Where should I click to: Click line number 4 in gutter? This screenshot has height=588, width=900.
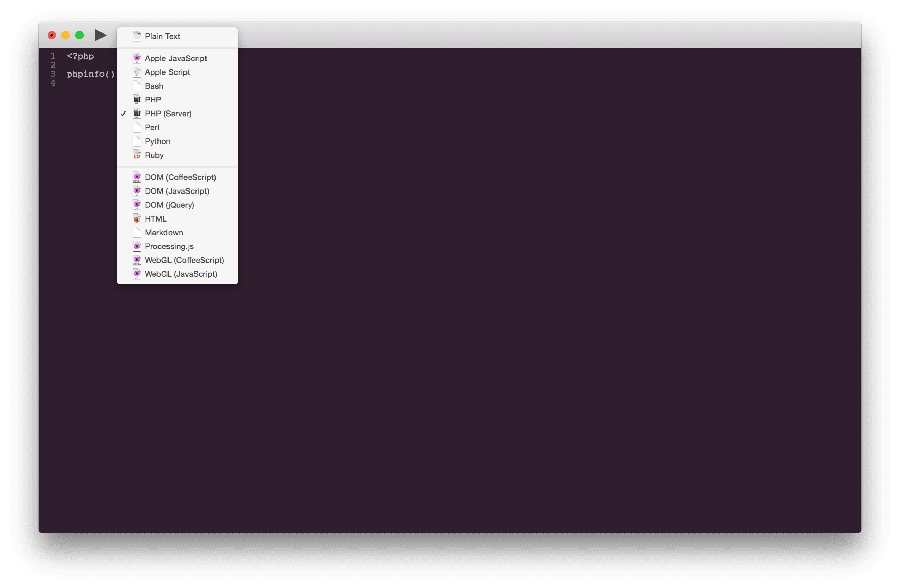tap(53, 83)
